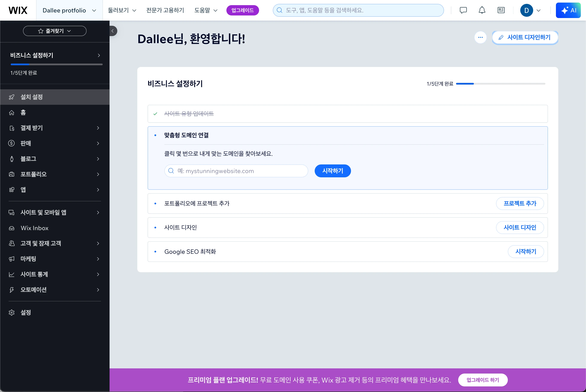Expand the 블로그 submenu chevron
This screenshot has height=392, width=586.
[x=98, y=159]
